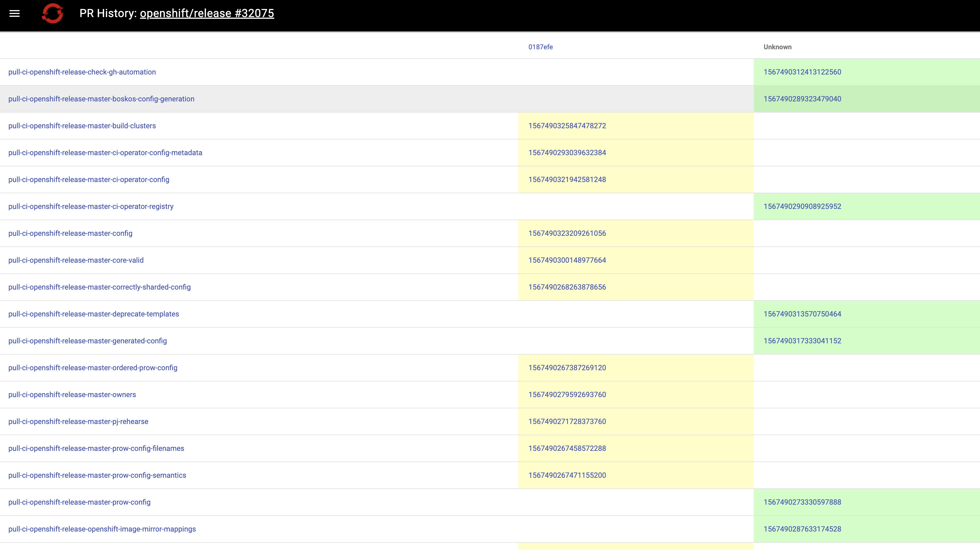Open pending build-clusters run 1567490325847478272

click(x=567, y=126)
